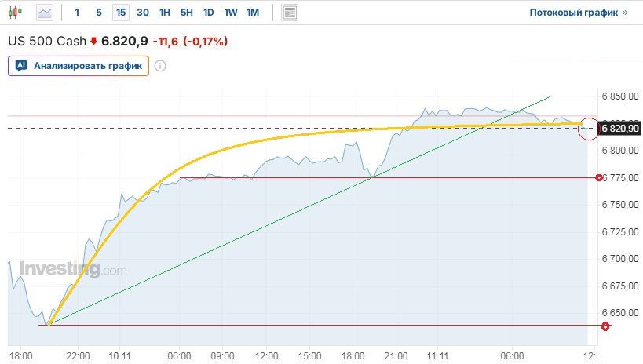Set chart to 1W timeframe
Image resolution: width=643 pixels, height=364 pixels.
point(230,13)
